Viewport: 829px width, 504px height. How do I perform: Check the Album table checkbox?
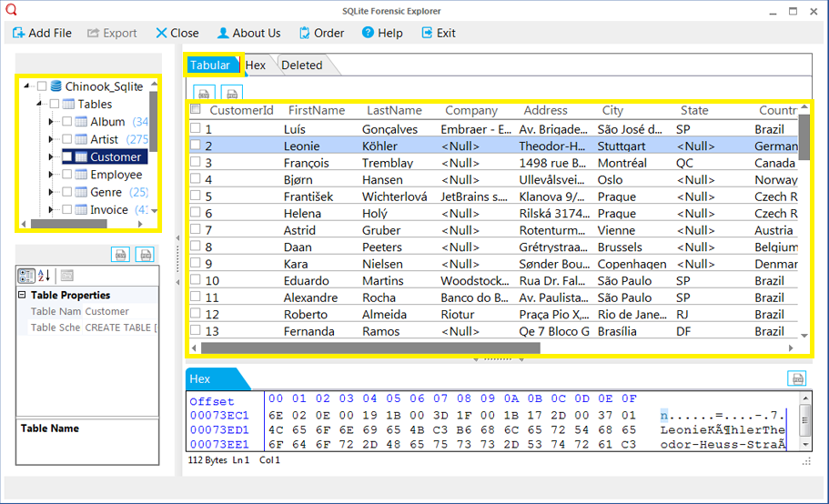[x=66, y=122]
